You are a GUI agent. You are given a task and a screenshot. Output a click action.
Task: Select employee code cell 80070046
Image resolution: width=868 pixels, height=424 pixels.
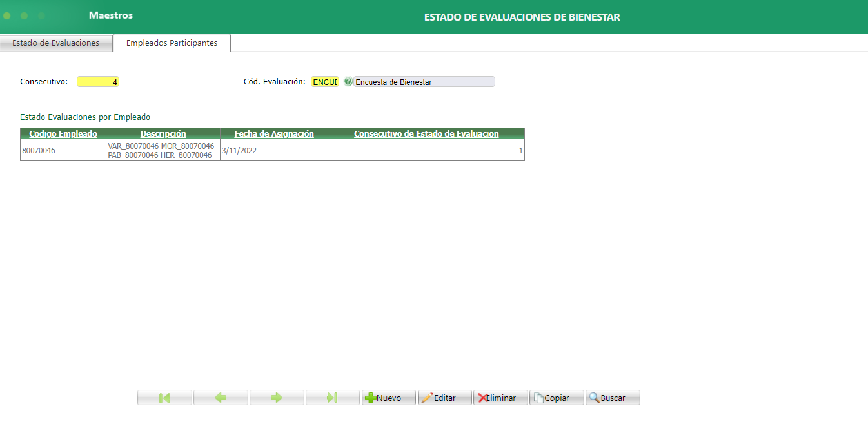(x=63, y=150)
